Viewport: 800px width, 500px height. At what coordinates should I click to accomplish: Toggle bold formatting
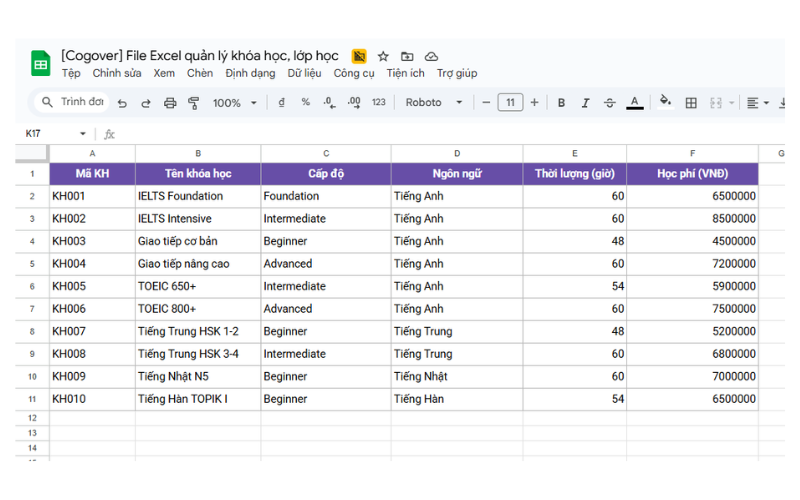tap(561, 103)
